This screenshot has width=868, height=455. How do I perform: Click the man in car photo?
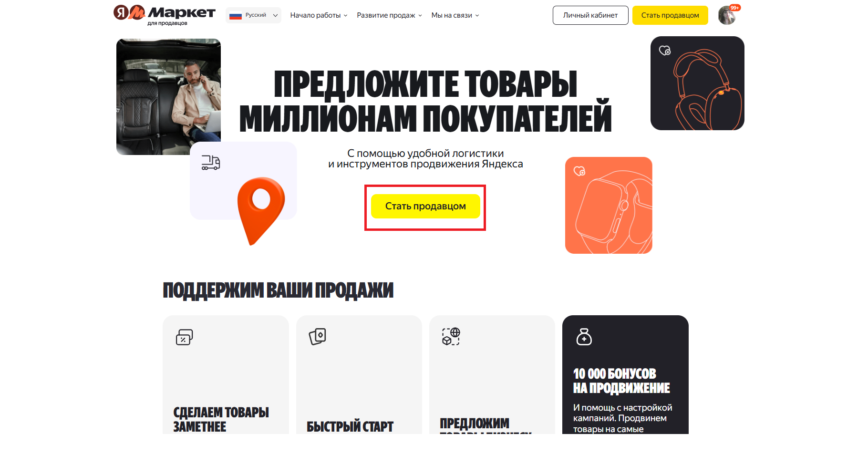(x=168, y=96)
